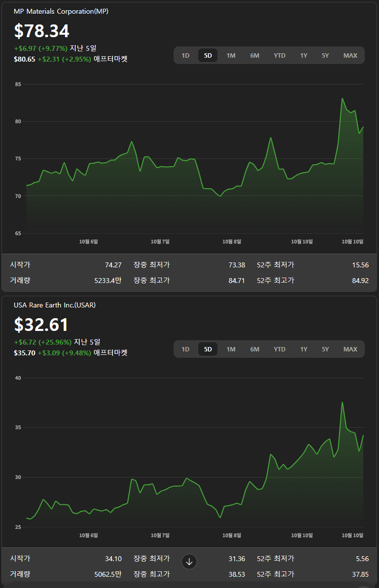Click the MP Materials chart peak near 83
The width and height of the screenshot is (379, 588).
coord(342,99)
